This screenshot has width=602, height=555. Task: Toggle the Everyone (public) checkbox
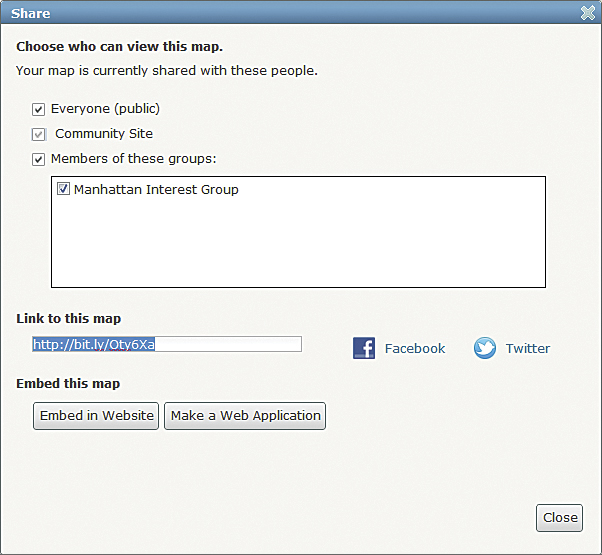tap(39, 109)
